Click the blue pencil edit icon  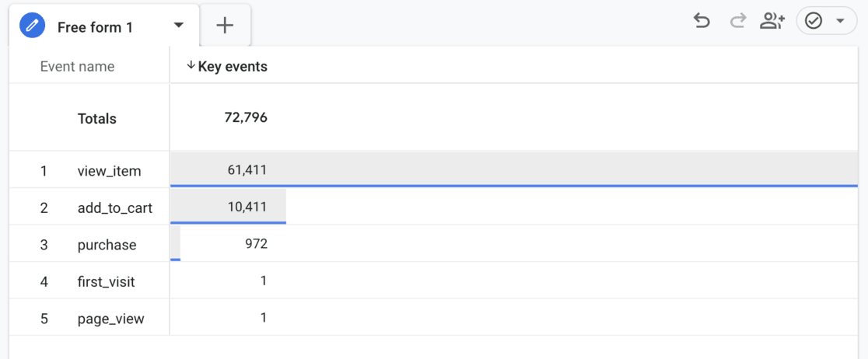point(32,26)
